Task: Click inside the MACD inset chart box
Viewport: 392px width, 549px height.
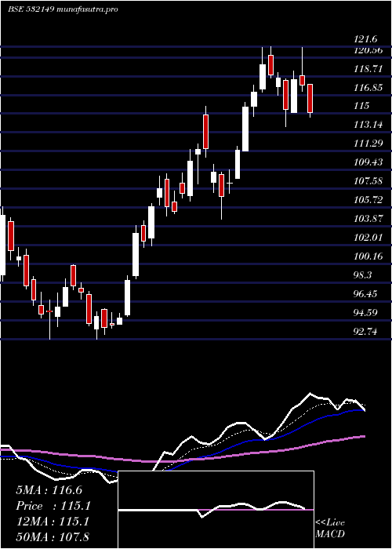Action: 216,510
